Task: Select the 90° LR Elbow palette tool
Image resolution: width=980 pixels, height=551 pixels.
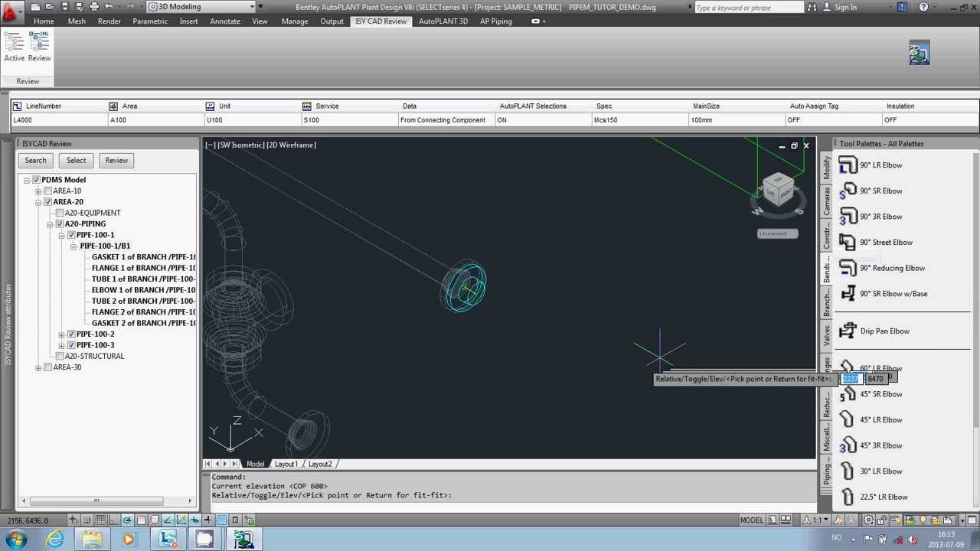Action: (x=871, y=165)
